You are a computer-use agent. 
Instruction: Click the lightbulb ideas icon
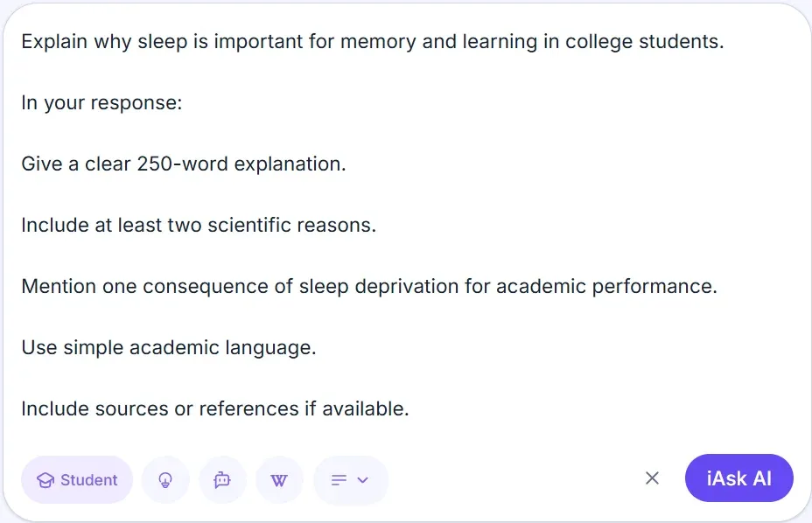click(165, 479)
